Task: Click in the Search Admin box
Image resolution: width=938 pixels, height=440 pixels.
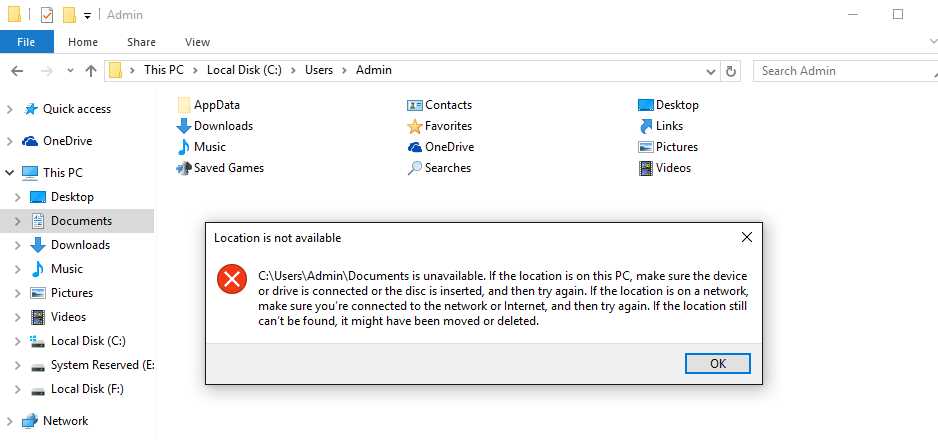Action: click(840, 71)
